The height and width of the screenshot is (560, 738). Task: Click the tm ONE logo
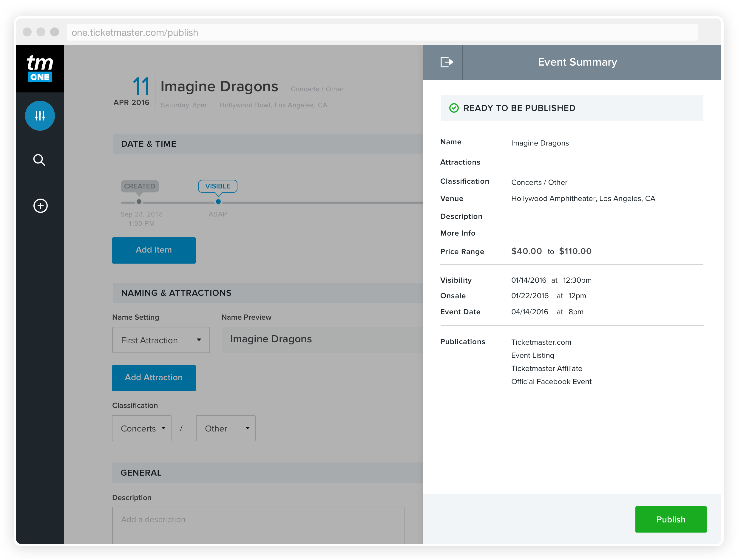(40, 68)
